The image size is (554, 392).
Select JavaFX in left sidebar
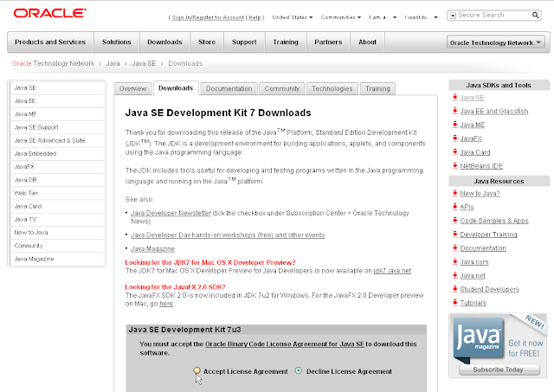pyautogui.click(x=57, y=167)
